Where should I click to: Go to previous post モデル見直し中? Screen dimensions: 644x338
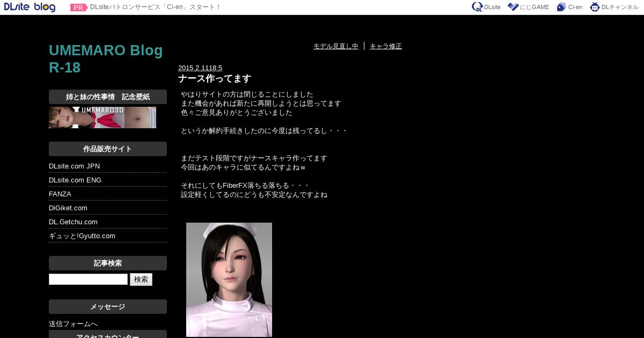point(336,46)
